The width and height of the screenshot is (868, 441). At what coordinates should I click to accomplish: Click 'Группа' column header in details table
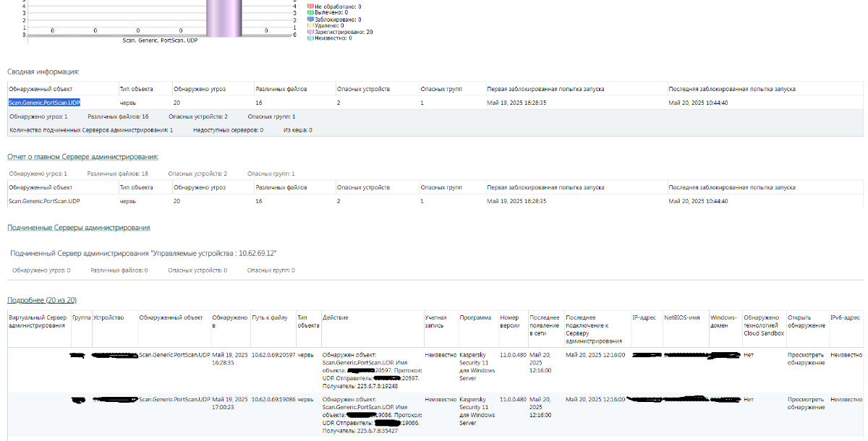point(82,317)
